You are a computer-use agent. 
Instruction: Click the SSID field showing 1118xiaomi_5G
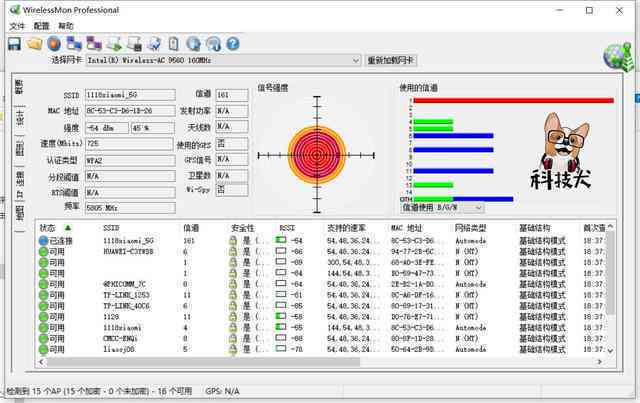pos(130,95)
